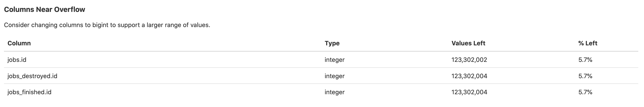644x107 pixels.
Task: Select the jobs.id column name cell
Action: (17, 60)
